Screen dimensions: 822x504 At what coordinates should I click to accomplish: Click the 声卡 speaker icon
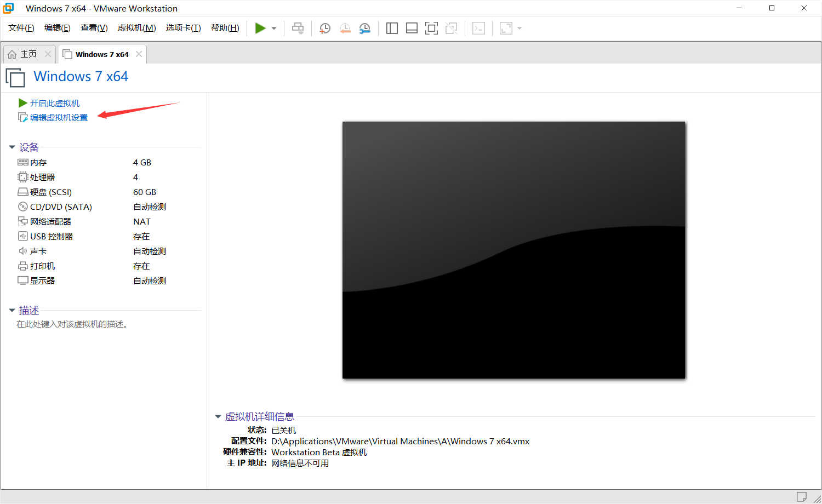[23, 251]
